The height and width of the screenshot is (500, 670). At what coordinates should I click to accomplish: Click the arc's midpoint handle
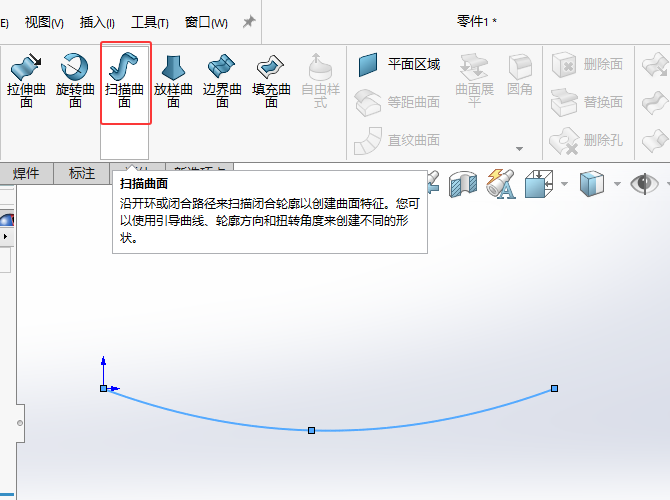click(x=311, y=430)
